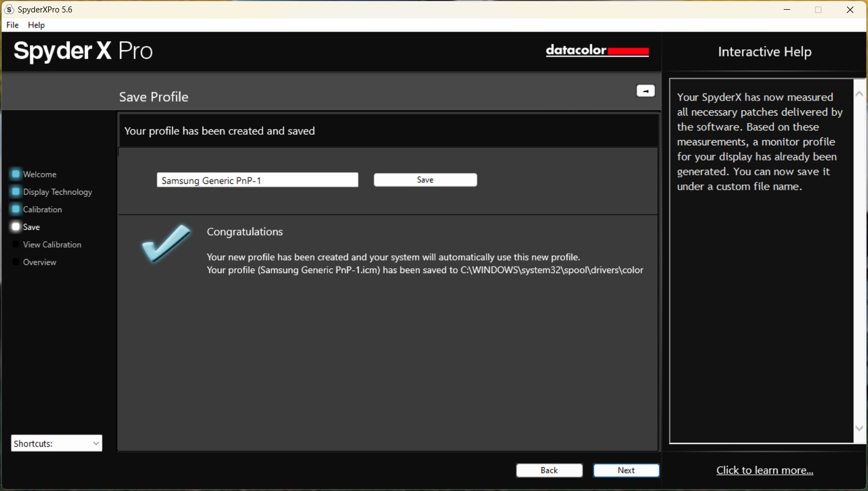Select the Display Technology step

(57, 192)
